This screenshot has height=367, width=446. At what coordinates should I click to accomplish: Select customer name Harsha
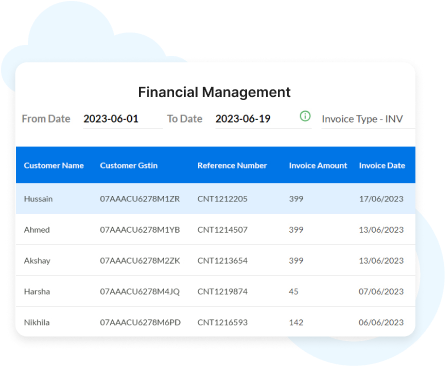click(x=37, y=291)
